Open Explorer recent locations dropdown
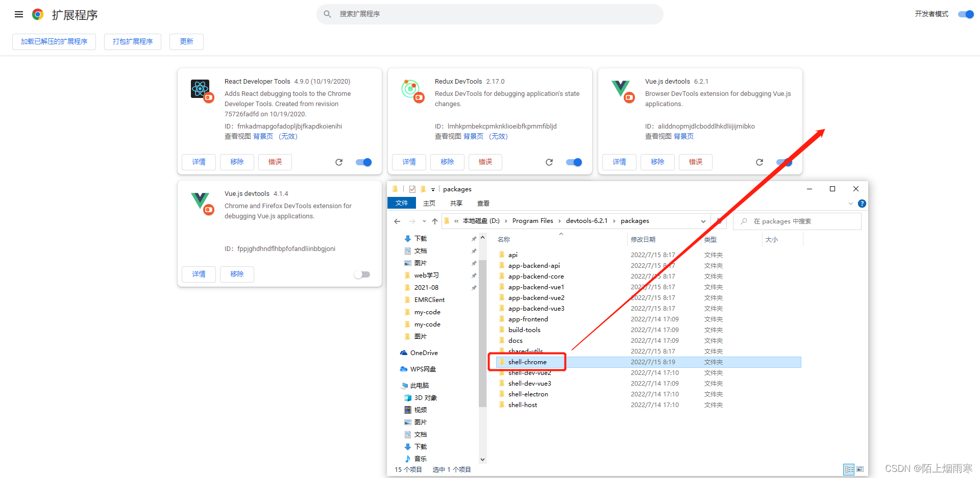The height and width of the screenshot is (478, 980). coord(424,221)
